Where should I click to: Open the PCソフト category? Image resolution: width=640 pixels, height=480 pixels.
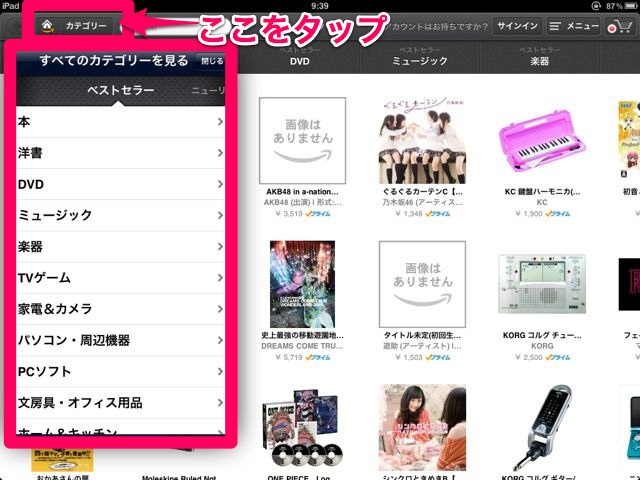[120, 371]
